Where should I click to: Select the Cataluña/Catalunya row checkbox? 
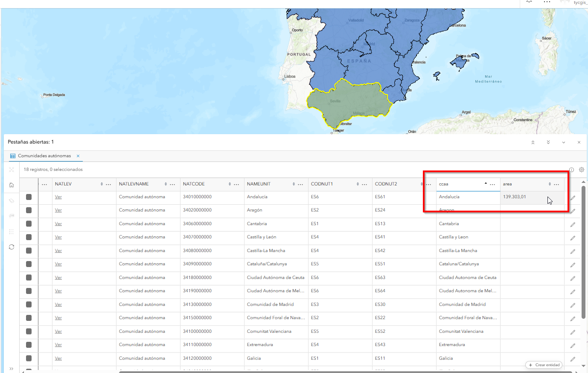coord(29,264)
